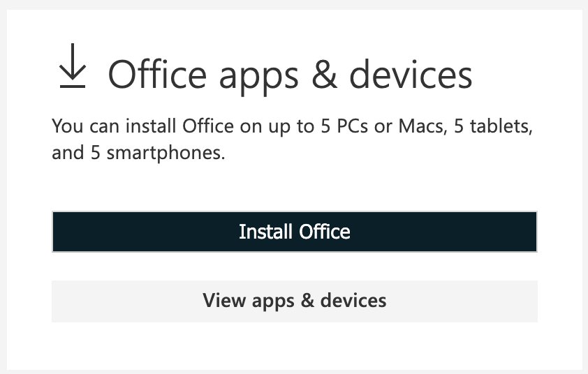This screenshot has height=374, width=588.
Task: Click the word "Office" on the dark button
Action: coord(324,232)
